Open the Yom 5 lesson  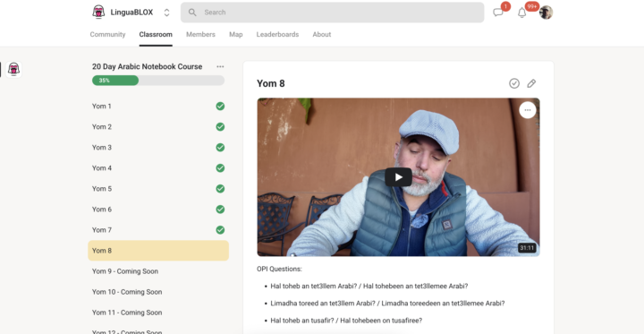(158, 189)
